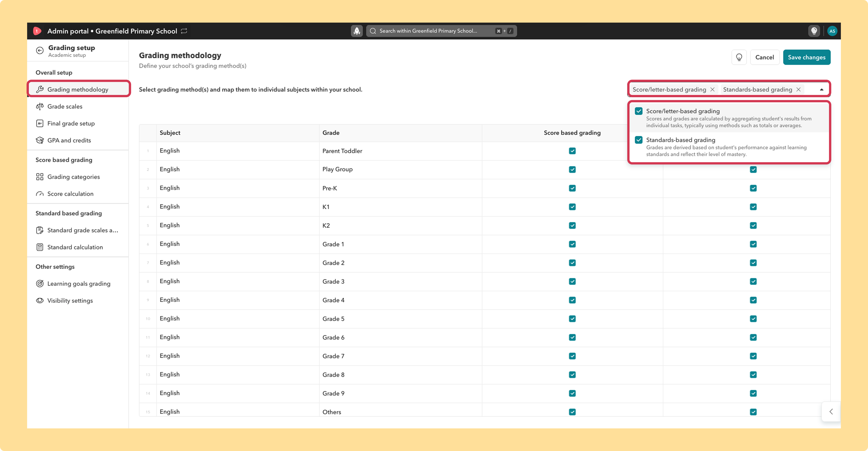Image resolution: width=868 pixels, height=451 pixels.
Task: Open Score calculation settings
Action: pyautogui.click(x=78, y=194)
